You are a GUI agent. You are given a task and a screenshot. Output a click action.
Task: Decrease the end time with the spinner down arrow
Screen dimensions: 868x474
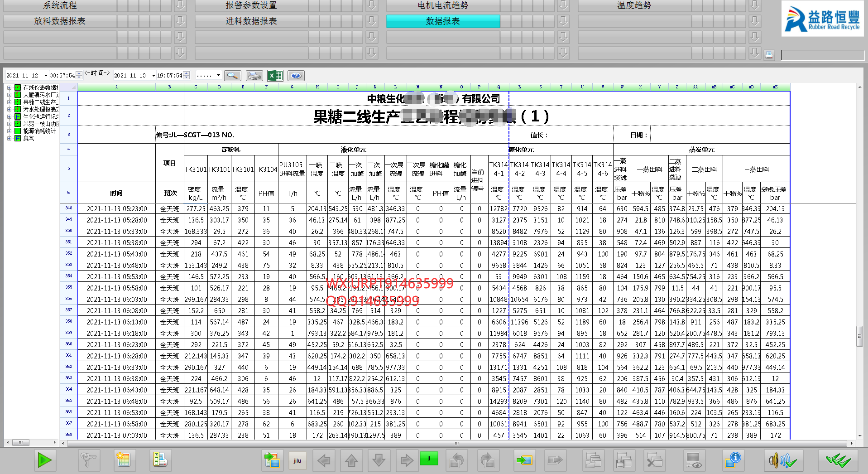(x=187, y=77)
